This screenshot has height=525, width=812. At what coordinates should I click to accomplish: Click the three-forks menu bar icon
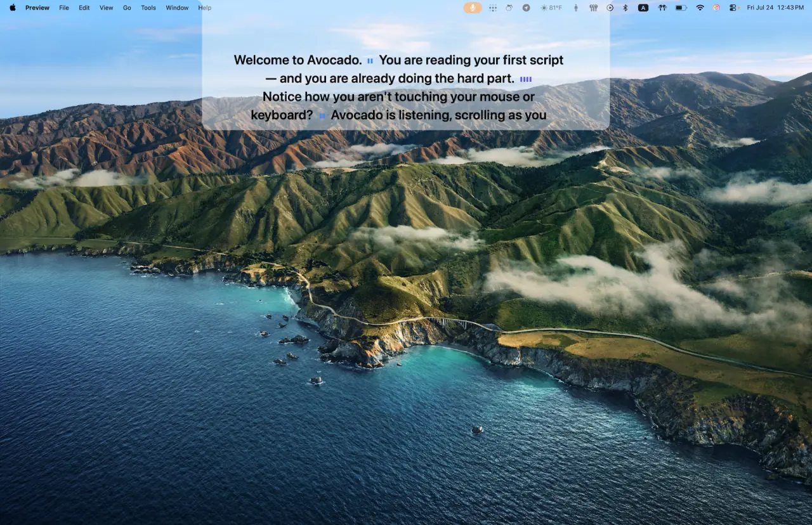point(594,8)
